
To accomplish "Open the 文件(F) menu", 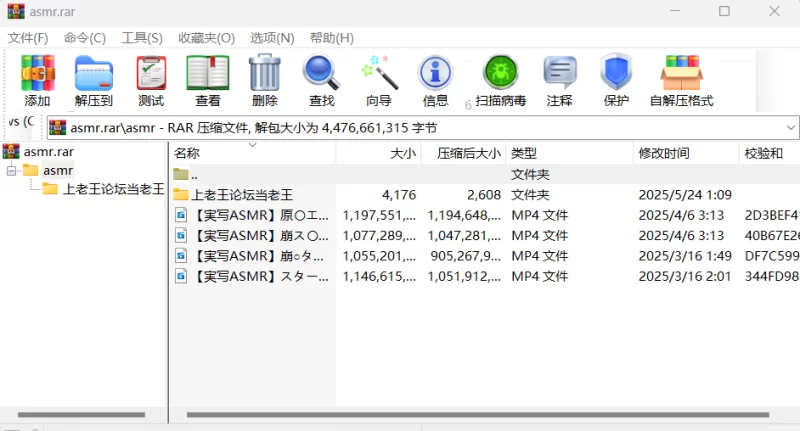I will (28, 38).
